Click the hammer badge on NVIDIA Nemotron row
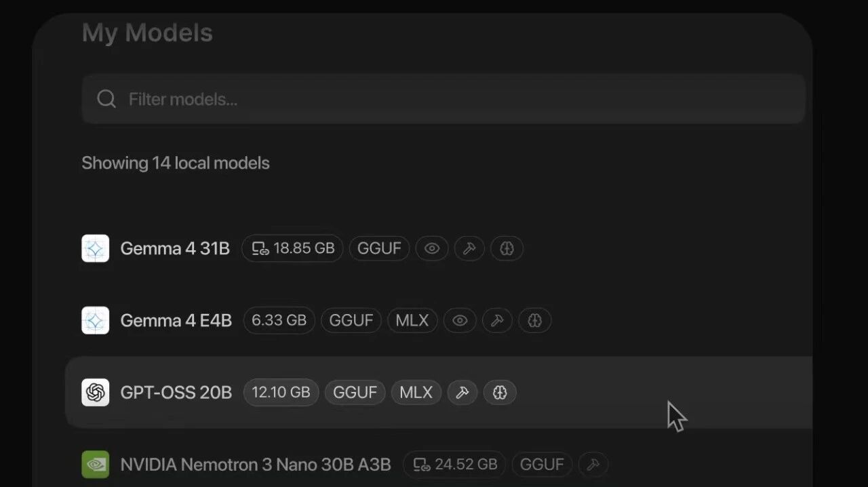This screenshot has width=868, height=487. [x=593, y=465]
